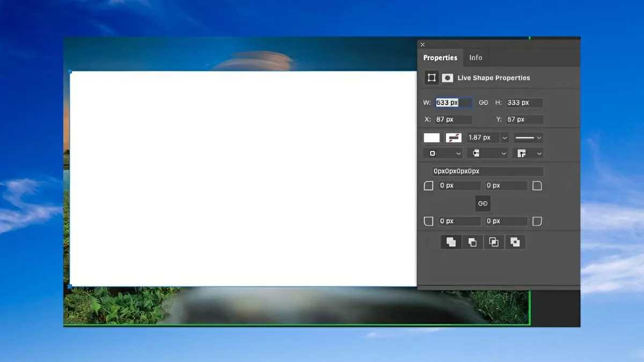Open the stroke line type dropdown
The height and width of the screenshot is (362, 644).
[x=528, y=138]
